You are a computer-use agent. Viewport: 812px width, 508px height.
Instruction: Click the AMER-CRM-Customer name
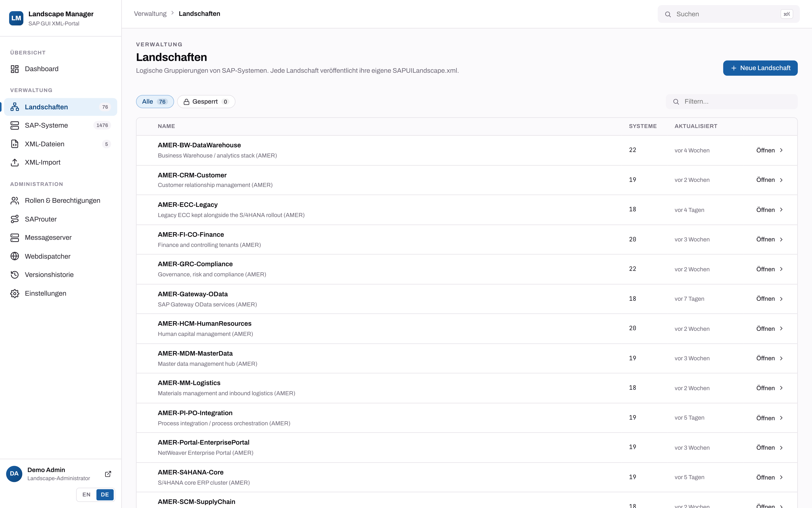pos(192,175)
